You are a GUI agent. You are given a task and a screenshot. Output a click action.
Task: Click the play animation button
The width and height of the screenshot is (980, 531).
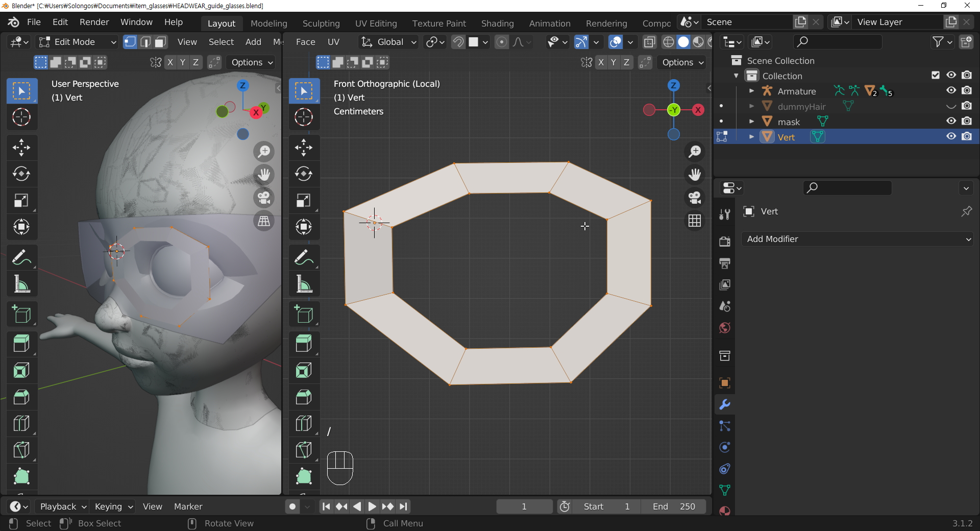point(372,506)
